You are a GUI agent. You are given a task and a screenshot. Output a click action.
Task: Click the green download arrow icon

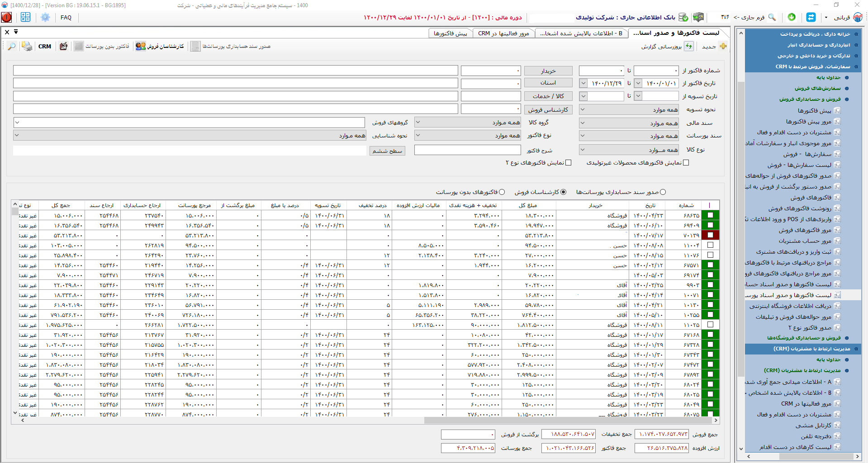click(x=792, y=17)
